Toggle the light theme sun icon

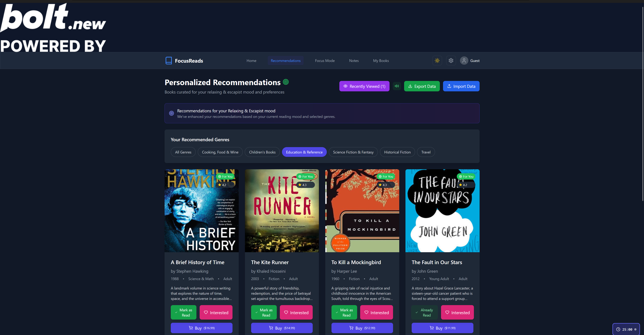coord(437,61)
